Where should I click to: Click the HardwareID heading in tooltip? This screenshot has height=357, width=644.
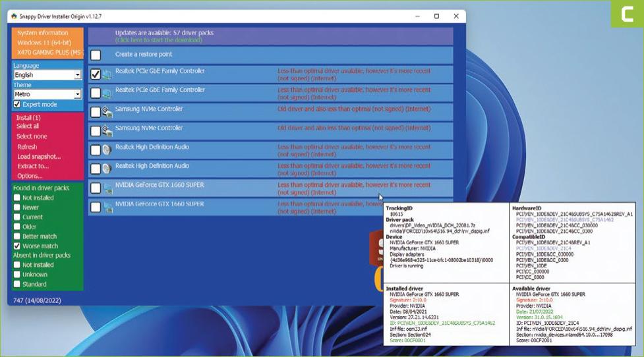click(x=527, y=208)
